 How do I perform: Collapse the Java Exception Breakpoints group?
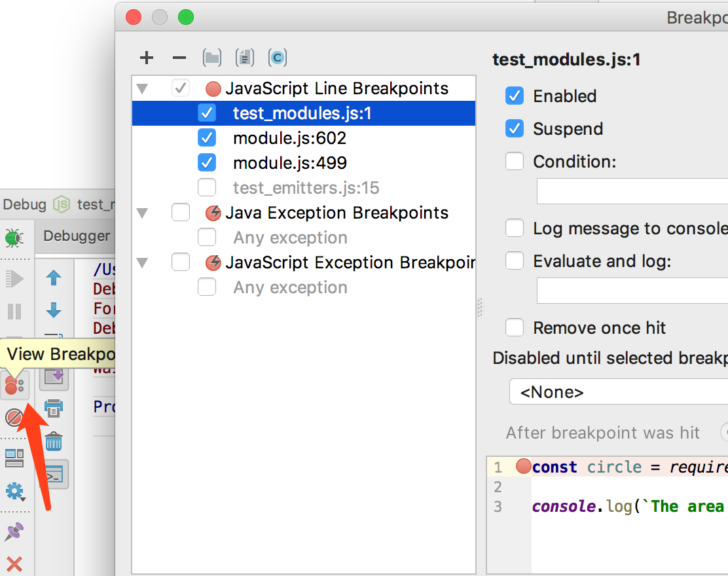point(143,212)
